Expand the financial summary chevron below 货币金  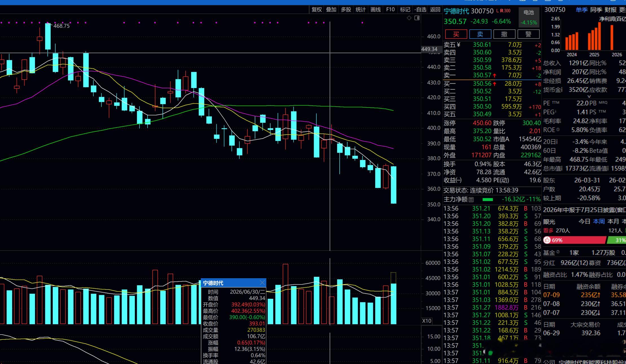tap(589, 97)
